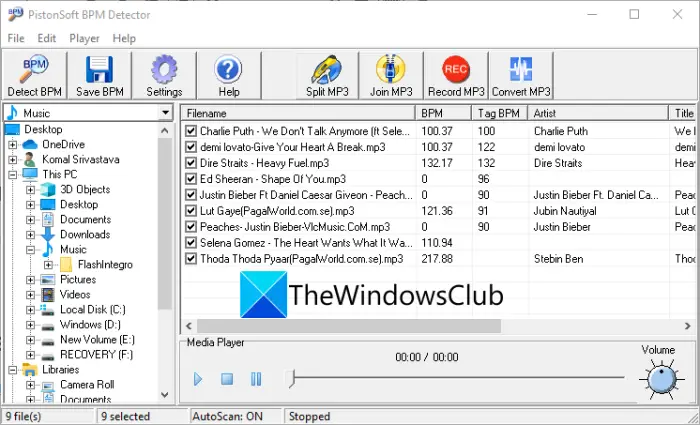Open the Convert MP3 tool
700x425 pixels.
click(x=521, y=75)
